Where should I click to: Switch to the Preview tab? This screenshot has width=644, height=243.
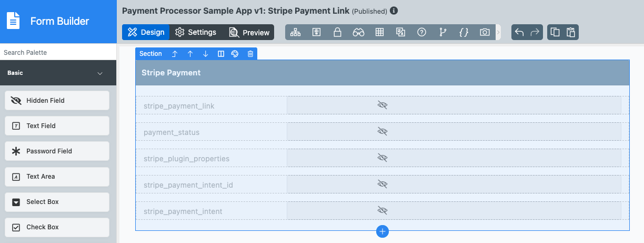[x=249, y=32]
